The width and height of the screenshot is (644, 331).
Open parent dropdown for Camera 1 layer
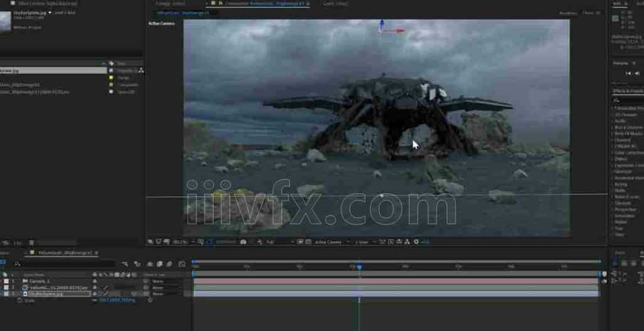point(166,281)
